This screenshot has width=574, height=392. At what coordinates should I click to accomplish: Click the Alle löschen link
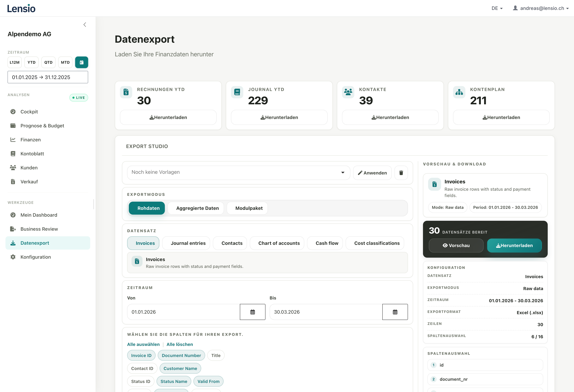[180, 344]
